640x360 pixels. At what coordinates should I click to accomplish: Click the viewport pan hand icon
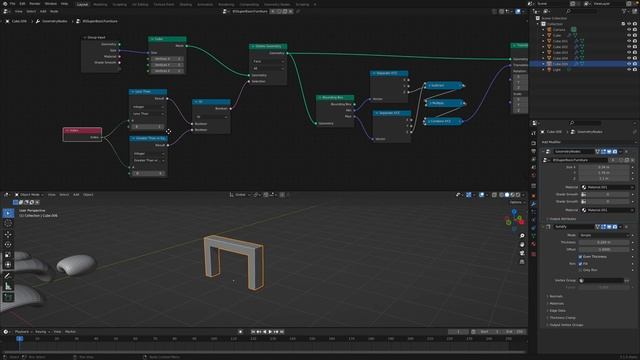(522, 244)
